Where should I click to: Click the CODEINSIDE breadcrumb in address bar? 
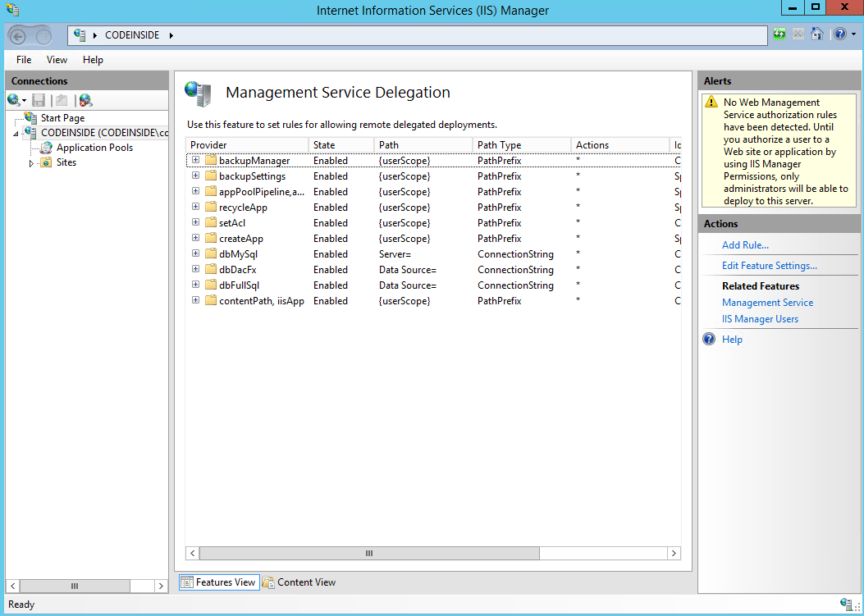click(x=132, y=35)
